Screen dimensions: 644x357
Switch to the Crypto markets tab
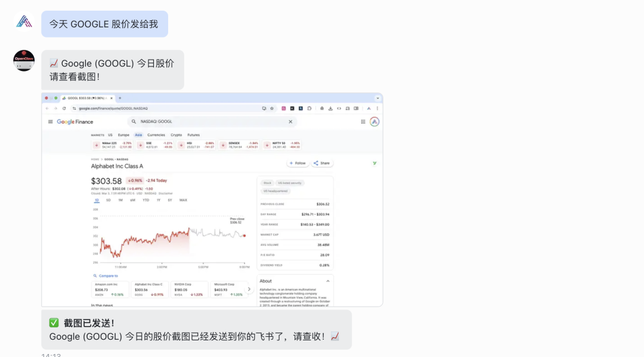[176, 135]
